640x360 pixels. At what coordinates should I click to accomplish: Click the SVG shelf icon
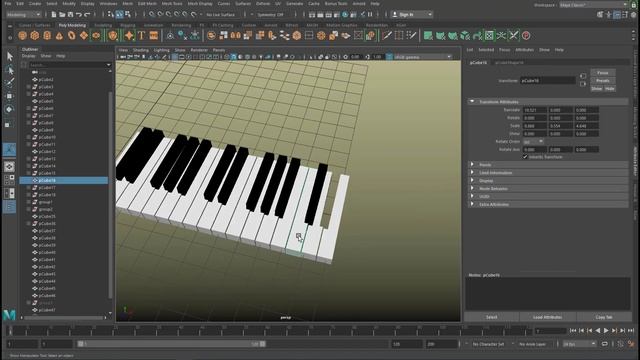point(153,36)
